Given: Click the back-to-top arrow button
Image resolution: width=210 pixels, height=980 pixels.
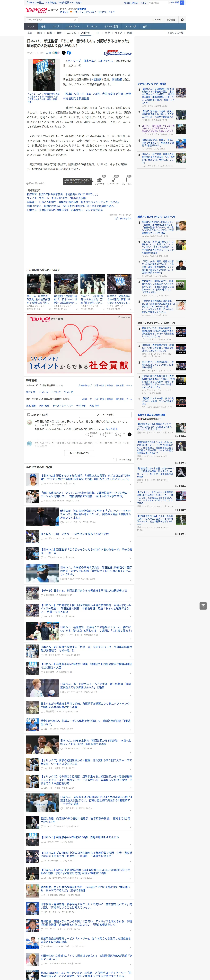Looking at the screenshot, I should click(x=203, y=606).
